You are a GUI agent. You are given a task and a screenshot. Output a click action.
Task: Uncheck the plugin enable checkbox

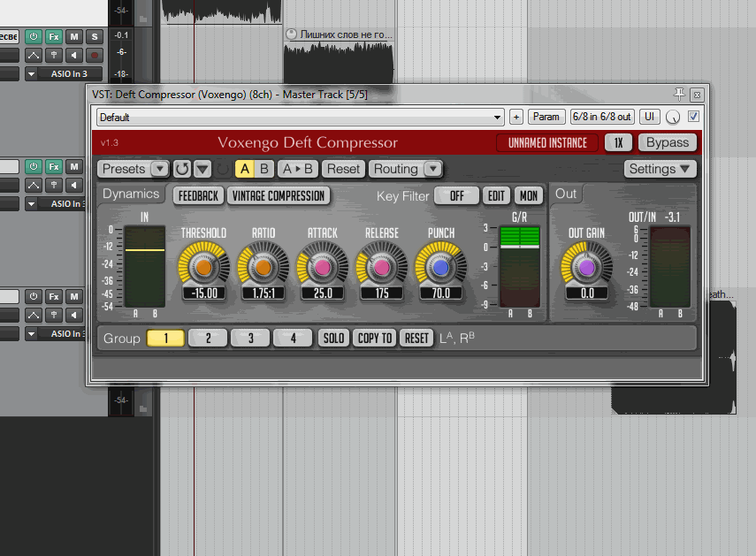click(693, 117)
